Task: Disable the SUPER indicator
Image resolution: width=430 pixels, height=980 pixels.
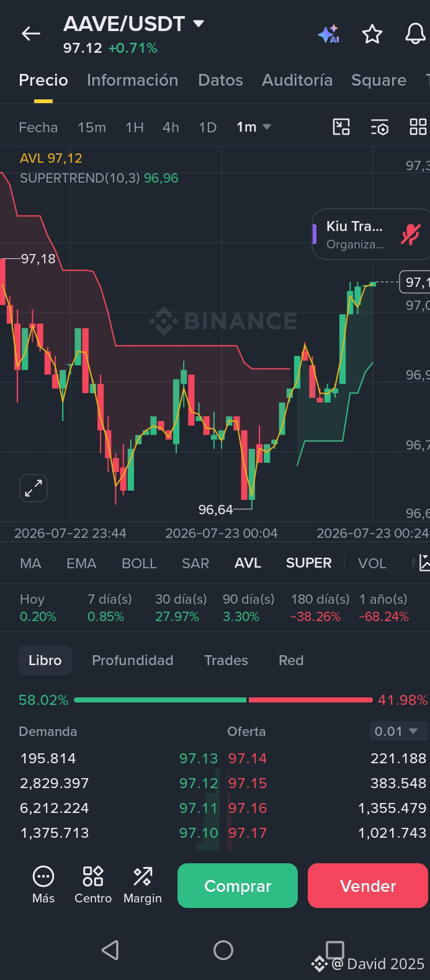Action: pyautogui.click(x=308, y=563)
